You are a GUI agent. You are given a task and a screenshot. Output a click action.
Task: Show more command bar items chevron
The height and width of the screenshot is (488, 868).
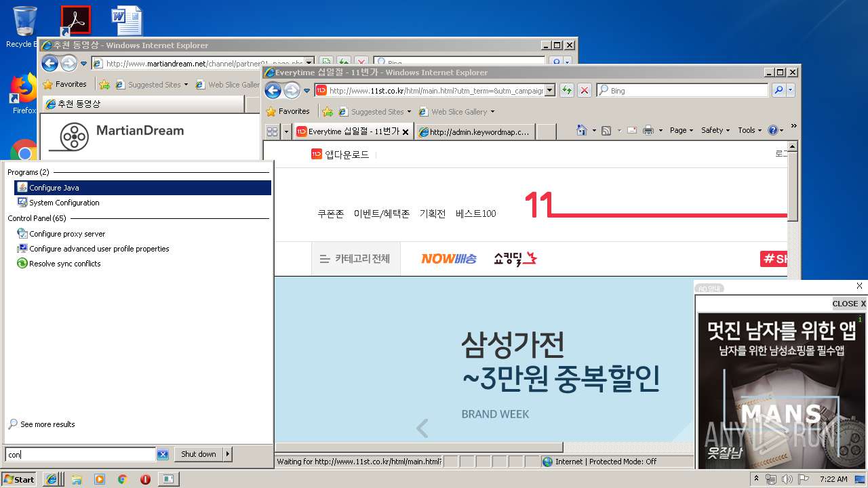(794, 127)
